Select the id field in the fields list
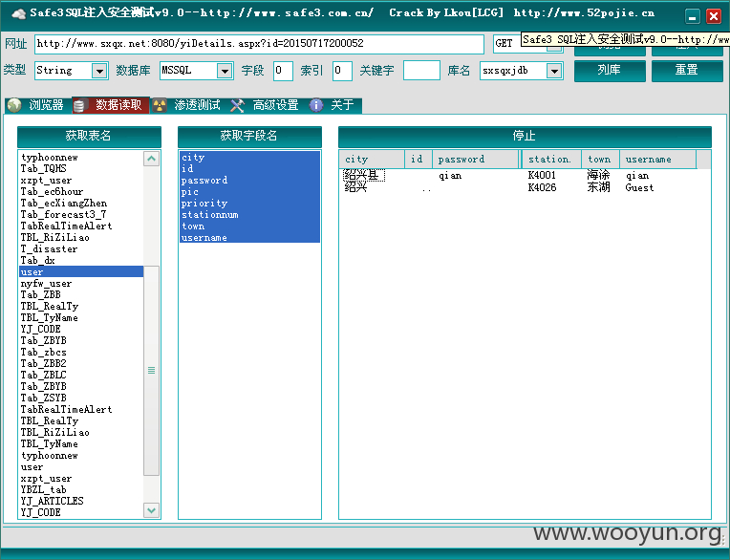The width and height of the screenshot is (730, 560). click(x=249, y=168)
